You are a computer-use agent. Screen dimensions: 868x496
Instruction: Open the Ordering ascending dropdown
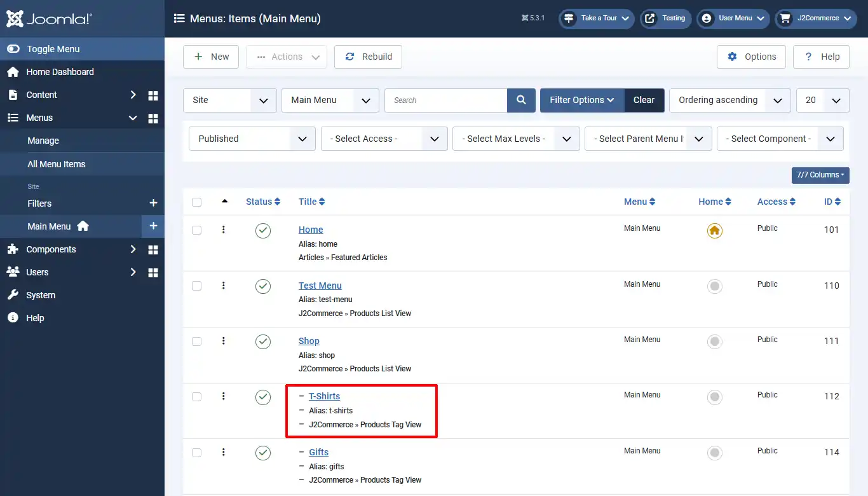point(730,100)
